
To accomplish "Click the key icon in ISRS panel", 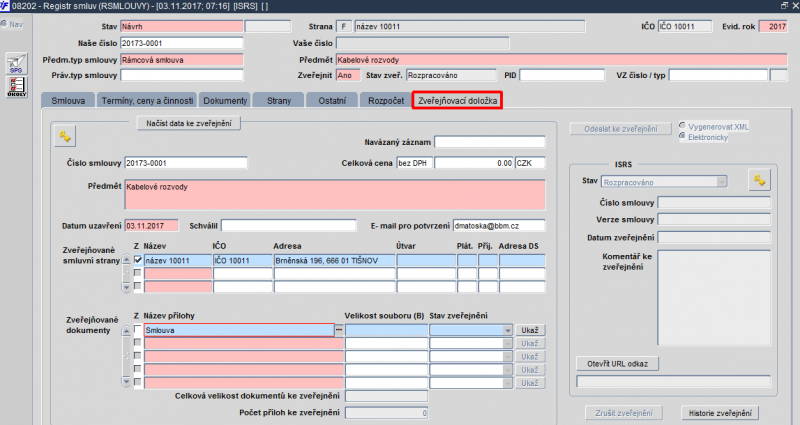I will click(x=759, y=180).
